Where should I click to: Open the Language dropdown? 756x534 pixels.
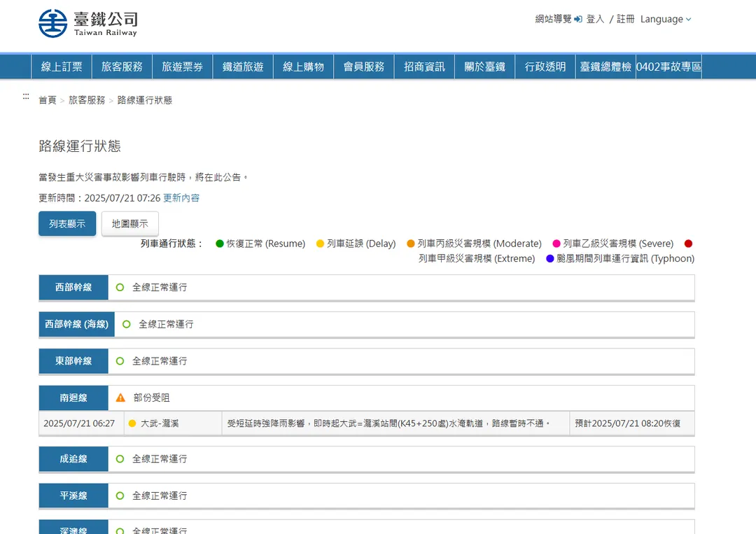[x=666, y=20]
